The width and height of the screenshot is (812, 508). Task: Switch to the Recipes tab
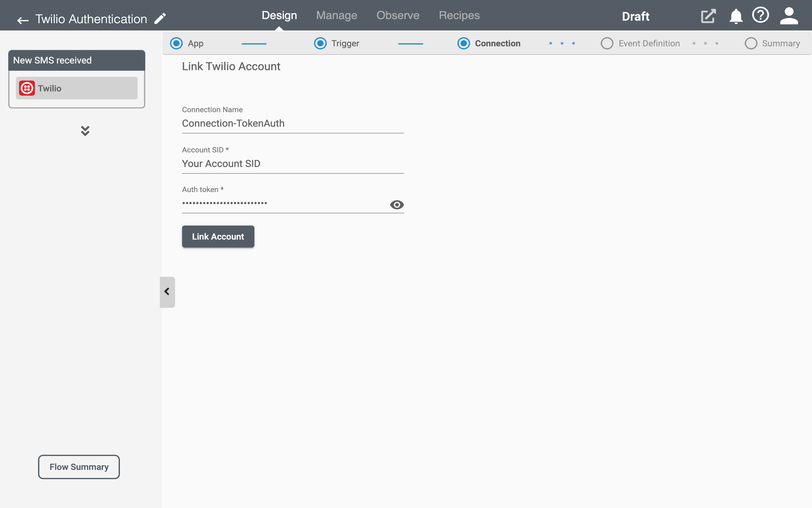pyautogui.click(x=459, y=16)
